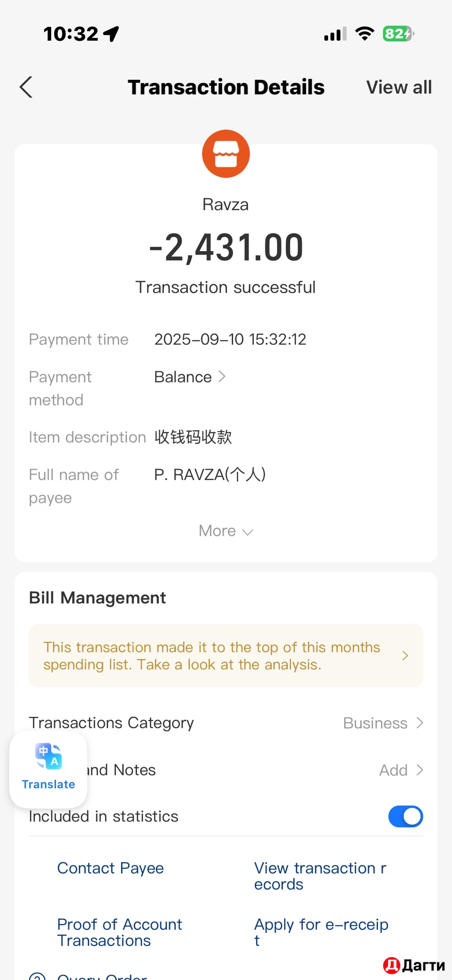
Task: Add tags and notes to transaction
Action: pyautogui.click(x=400, y=770)
